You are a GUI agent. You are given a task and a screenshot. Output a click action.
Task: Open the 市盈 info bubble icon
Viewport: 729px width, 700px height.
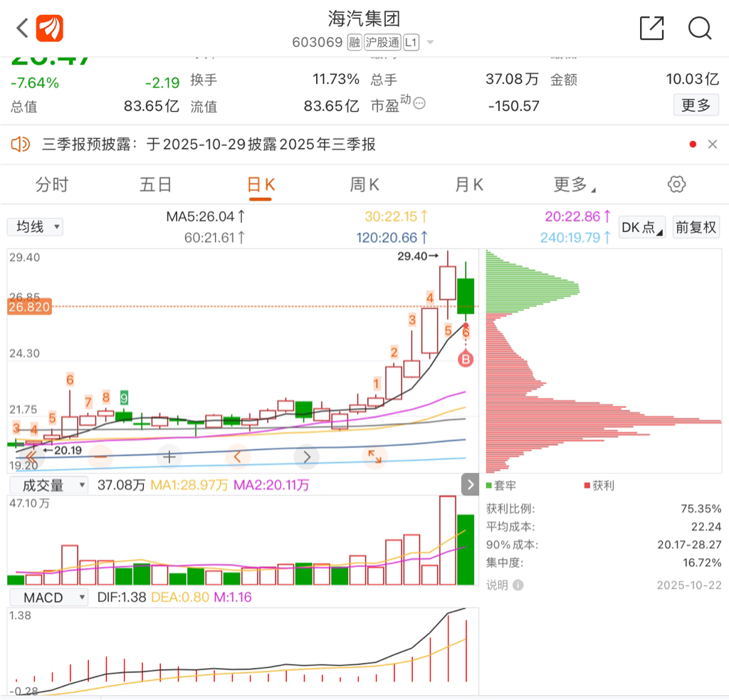click(x=419, y=103)
